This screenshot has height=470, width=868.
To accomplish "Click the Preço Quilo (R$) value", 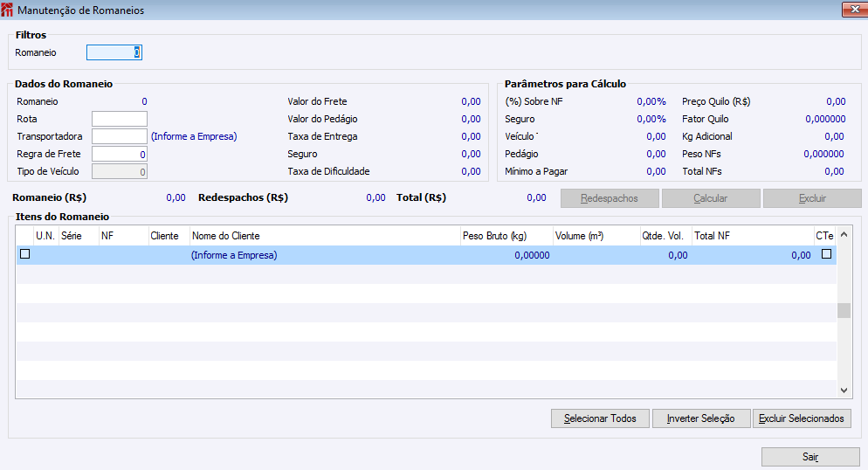I will tap(836, 101).
